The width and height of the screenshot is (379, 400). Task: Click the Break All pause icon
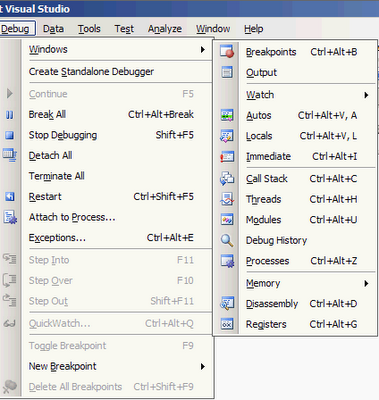[10, 115]
